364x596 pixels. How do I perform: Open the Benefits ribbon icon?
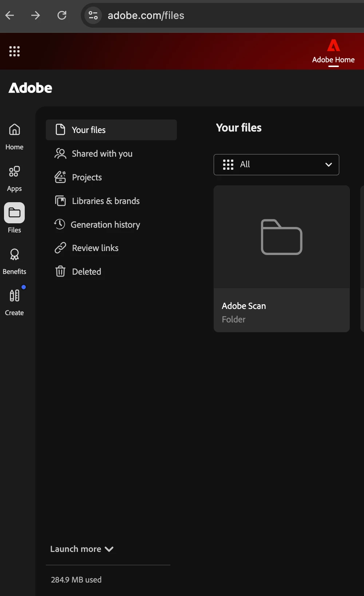pyautogui.click(x=14, y=255)
